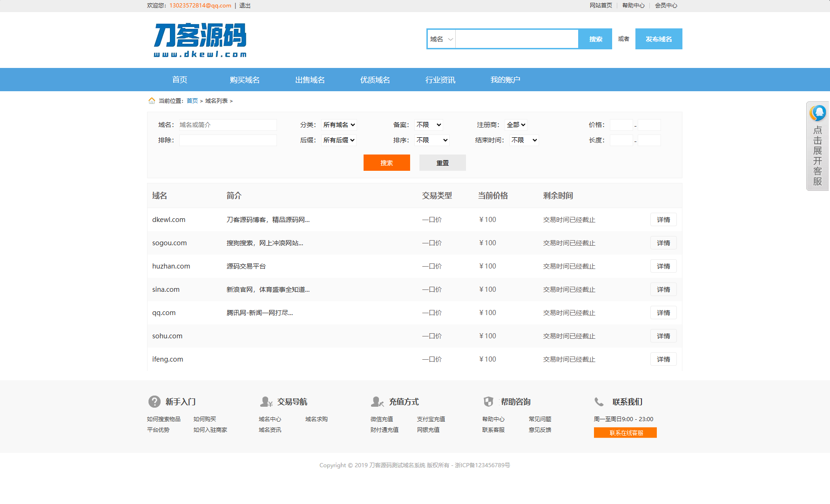Open the 后缀 suffix dropdown
The width and height of the screenshot is (830, 504).
point(338,140)
